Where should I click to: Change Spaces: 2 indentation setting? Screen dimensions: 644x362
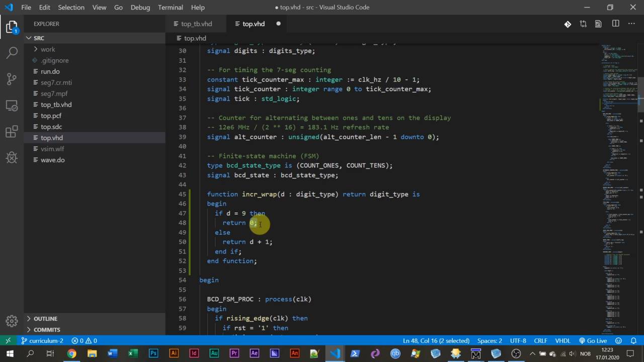(490, 340)
